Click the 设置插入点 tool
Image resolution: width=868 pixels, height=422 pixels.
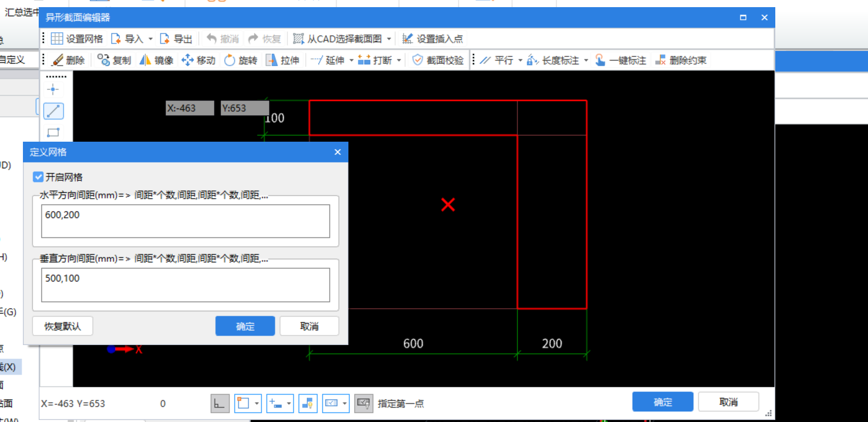pyautogui.click(x=432, y=39)
